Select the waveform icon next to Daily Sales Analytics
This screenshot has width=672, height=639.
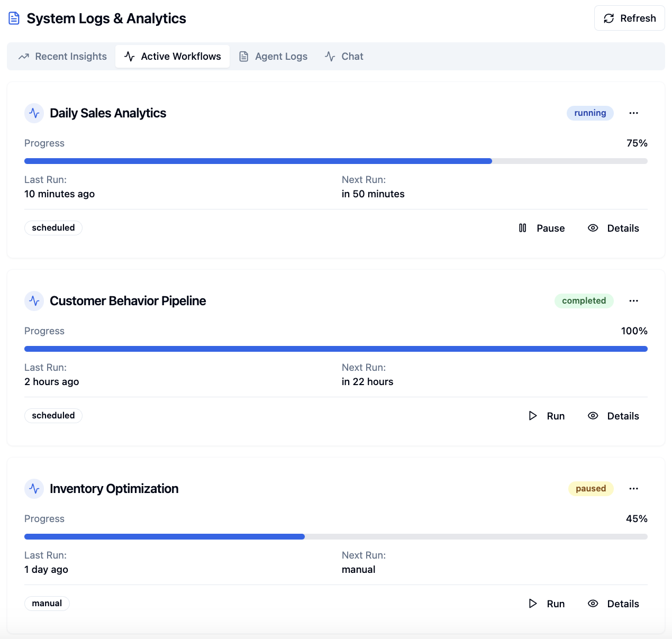click(x=34, y=113)
